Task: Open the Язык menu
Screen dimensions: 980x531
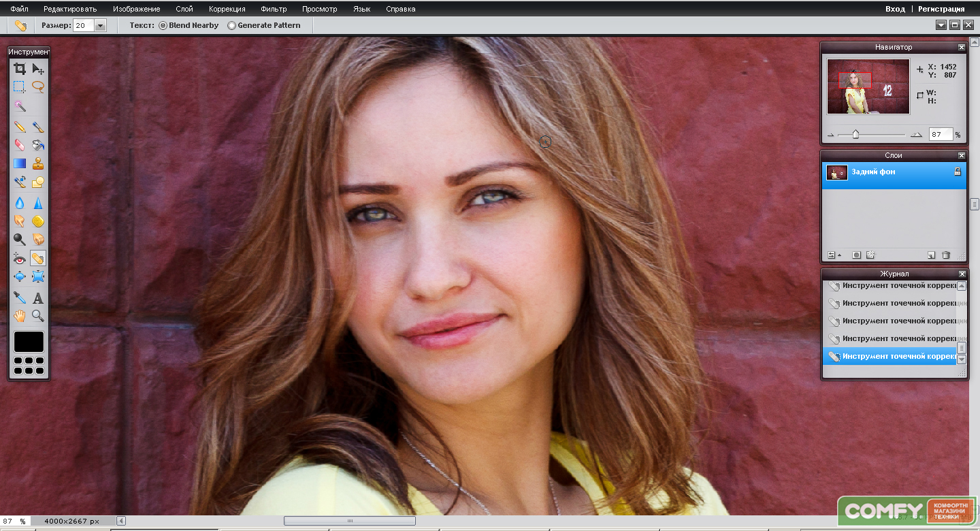Action: 362,9
